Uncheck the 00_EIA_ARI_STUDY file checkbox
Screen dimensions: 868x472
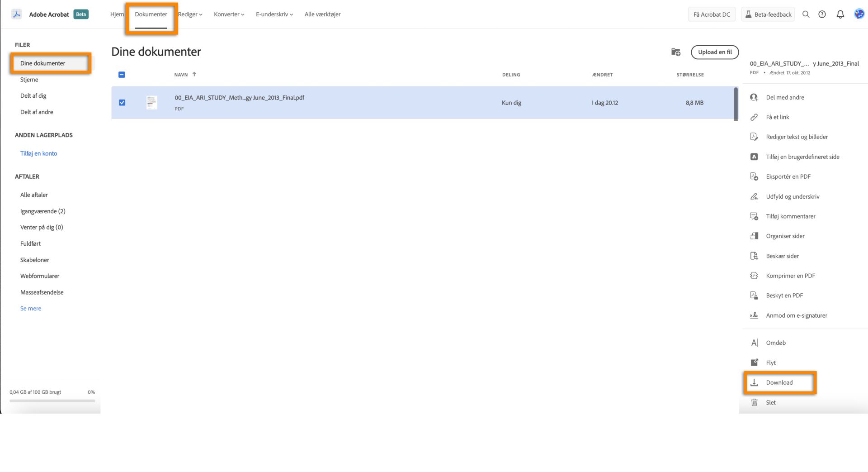click(122, 103)
